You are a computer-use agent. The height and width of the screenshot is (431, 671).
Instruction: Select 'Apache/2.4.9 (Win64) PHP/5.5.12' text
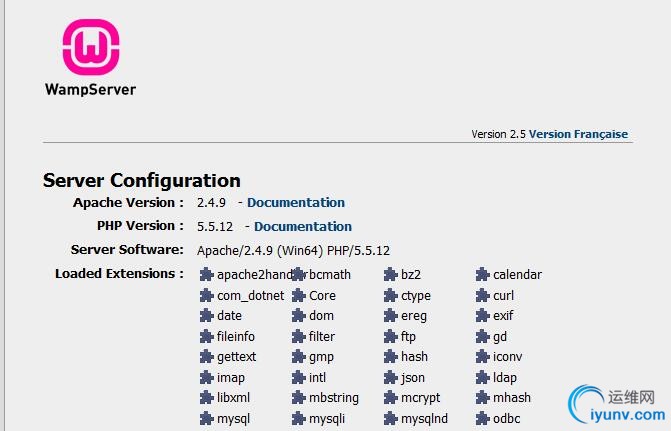point(293,250)
